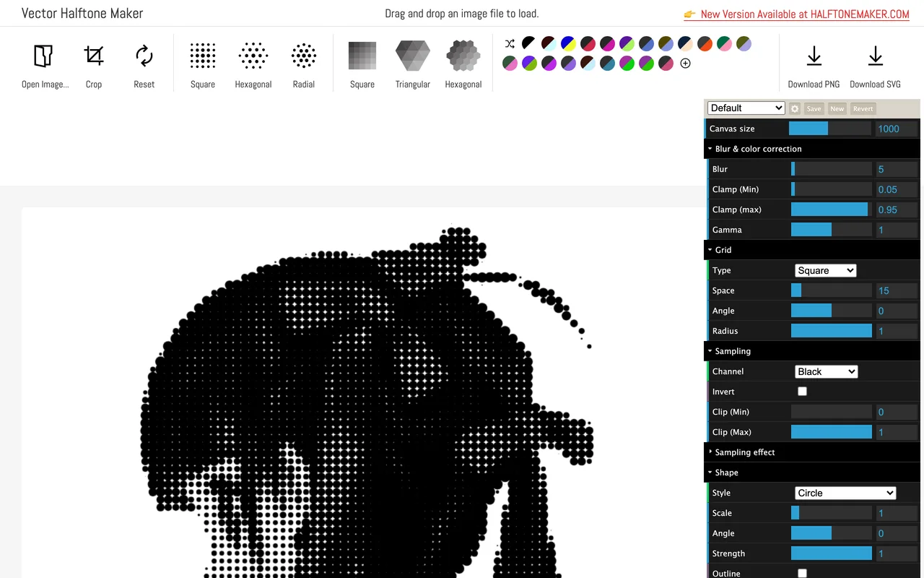Open the Sampling Channel dropdown
Viewport: 924px width, 578px height.
pyautogui.click(x=826, y=371)
